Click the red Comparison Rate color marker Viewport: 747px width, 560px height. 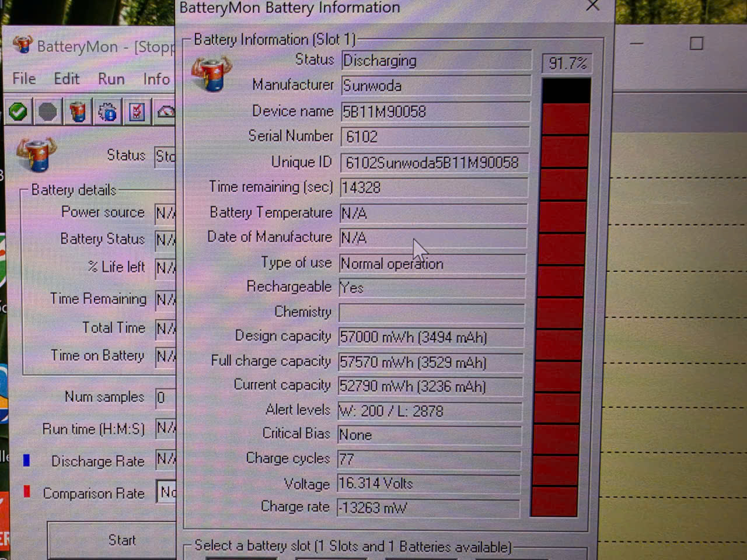[x=26, y=492]
